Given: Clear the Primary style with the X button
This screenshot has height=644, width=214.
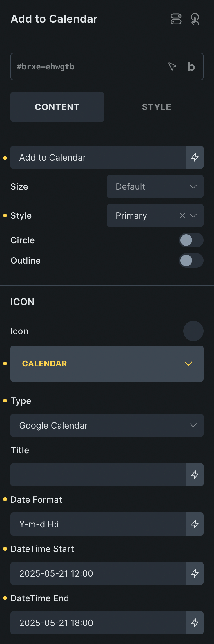Looking at the screenshot, I should [x=182, y=215].
